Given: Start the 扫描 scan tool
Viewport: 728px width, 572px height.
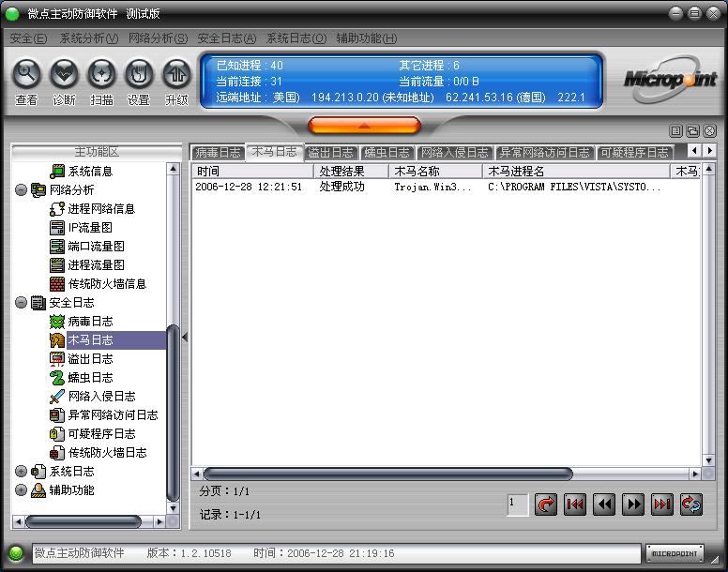Looking at the screenshot, I should pos(101,74).
